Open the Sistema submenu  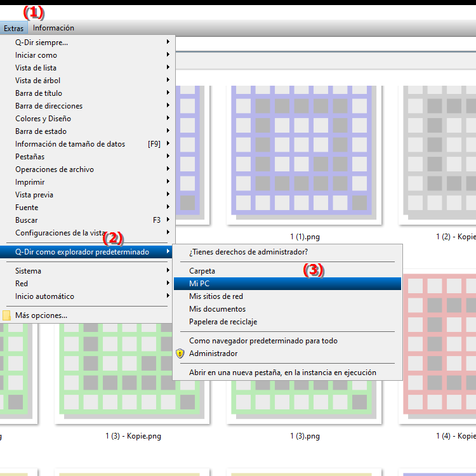[x=87, y=271]
